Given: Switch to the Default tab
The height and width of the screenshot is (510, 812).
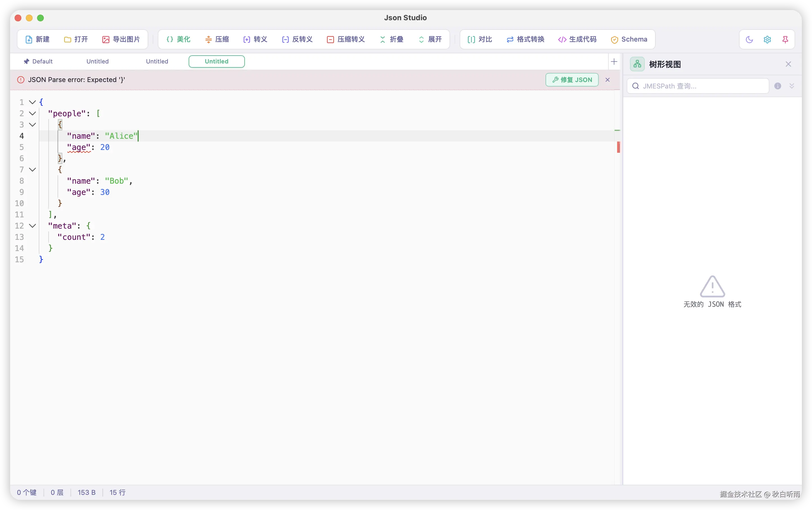Looking at the screenshot, I should [x=38, y=62].
